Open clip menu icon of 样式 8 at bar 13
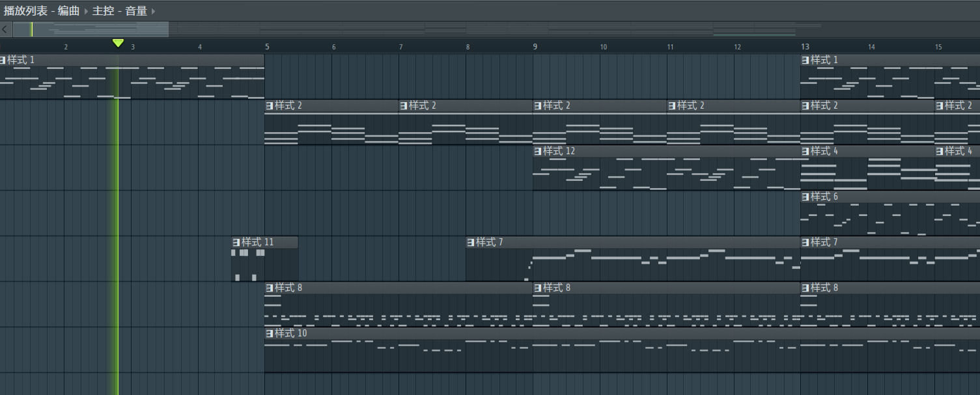 tap(805, 288)
